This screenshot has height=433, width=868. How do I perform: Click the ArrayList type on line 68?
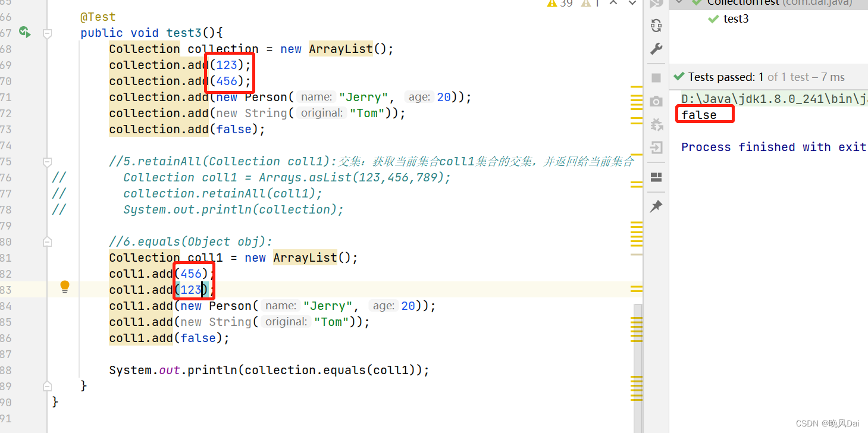pos(341,49)
